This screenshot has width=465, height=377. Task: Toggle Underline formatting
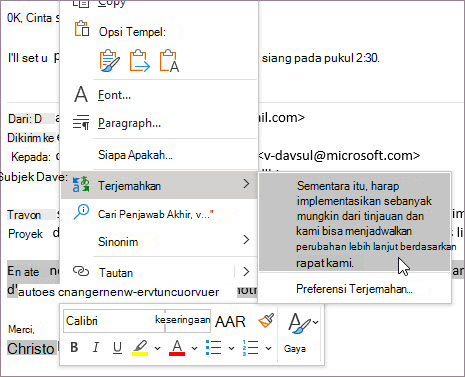[x=117, y=348]
